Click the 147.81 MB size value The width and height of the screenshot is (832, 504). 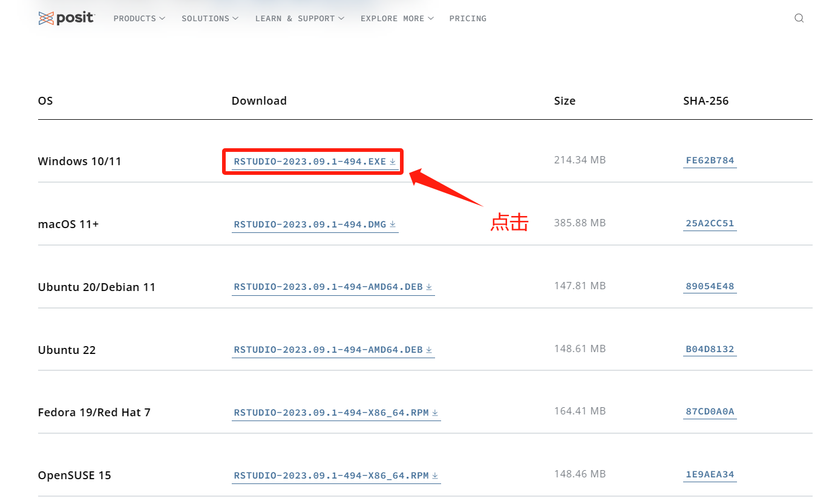point(580,286)
